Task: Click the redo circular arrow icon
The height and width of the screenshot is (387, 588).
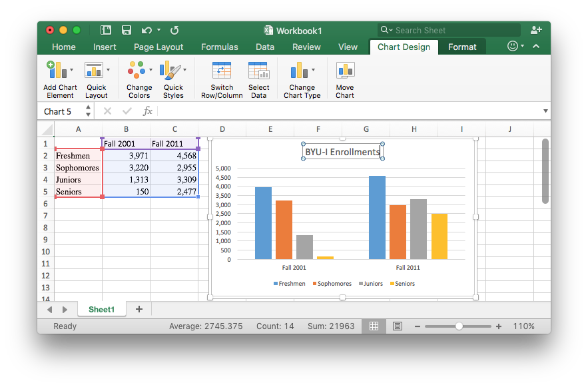Action: [x=174, y=30]
